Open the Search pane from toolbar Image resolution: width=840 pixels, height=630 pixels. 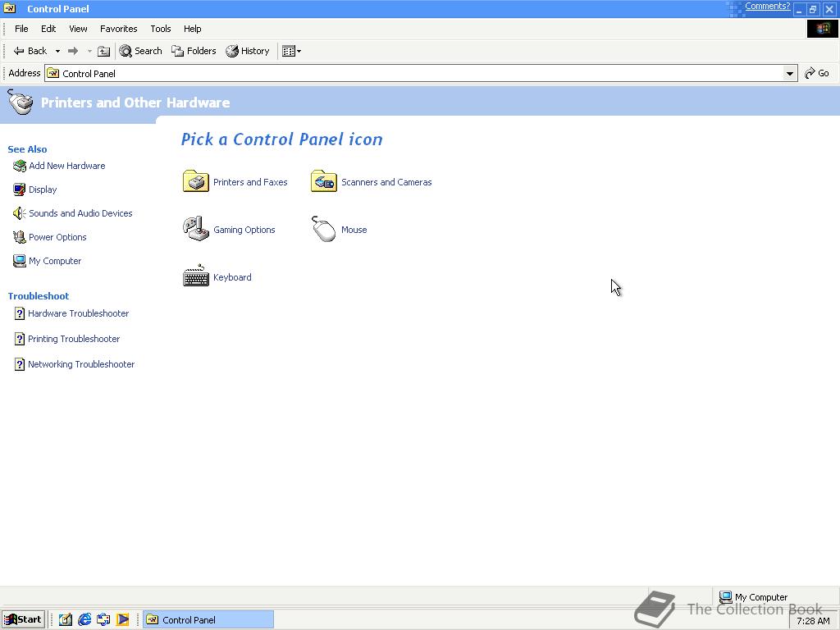(141, 51)
